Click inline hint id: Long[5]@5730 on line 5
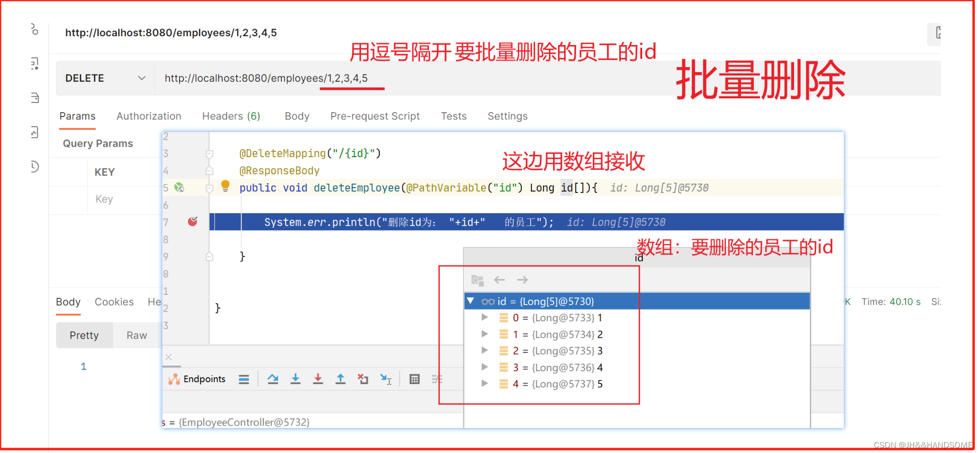Image resolution: width=980 pixels, height=453 pixels. (x=659, y=188)
